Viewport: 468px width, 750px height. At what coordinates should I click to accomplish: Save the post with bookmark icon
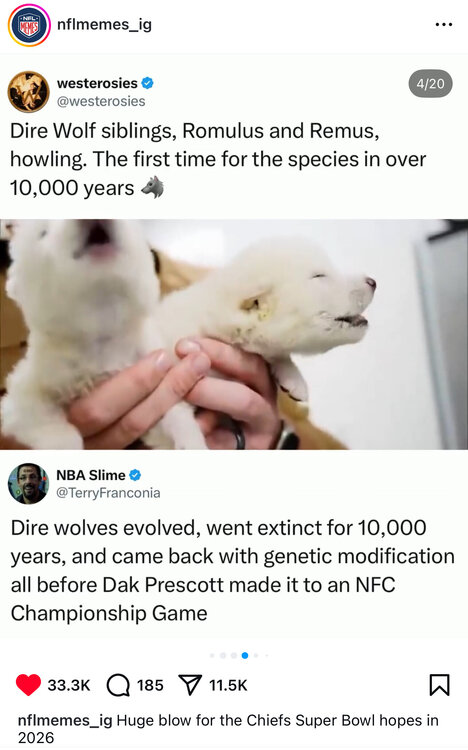click(x=439, y=684)
